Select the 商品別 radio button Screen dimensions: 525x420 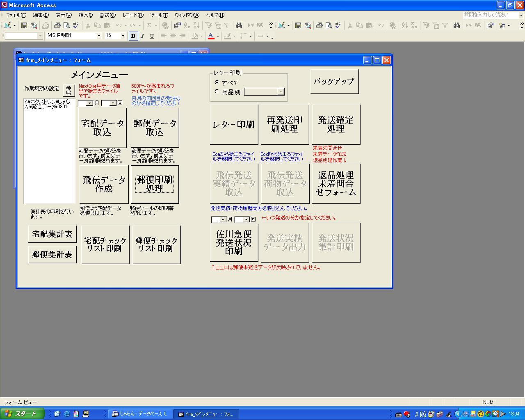[x=217, y=92]
